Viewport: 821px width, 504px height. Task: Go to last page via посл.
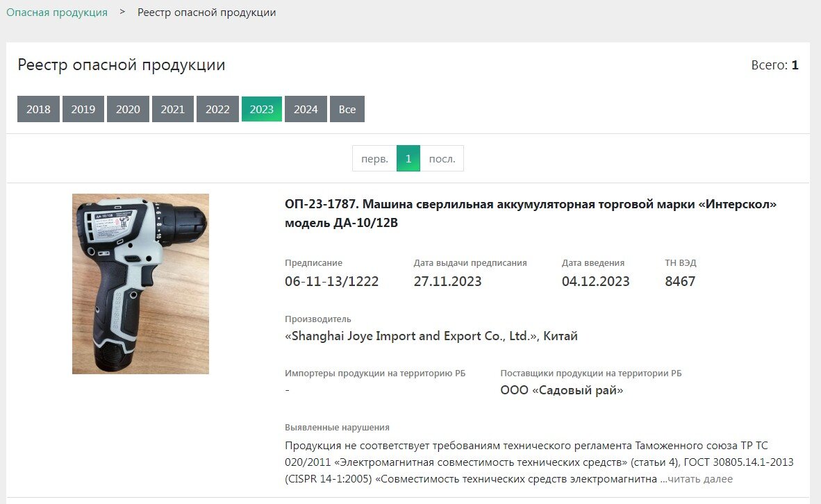[442, 158]
